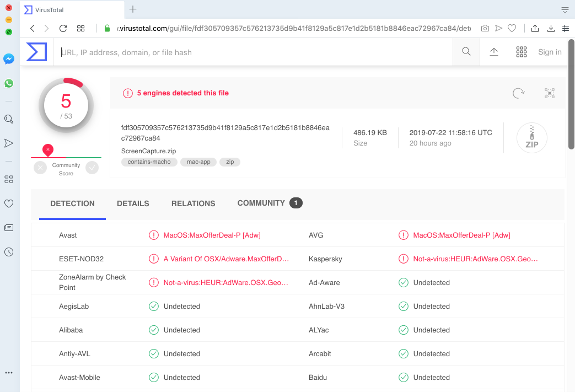Image resolution: width=575 pixels, height=392 pixels.
Task: Click the AhnLab-V3 engine name
Action: click(326, 306)
